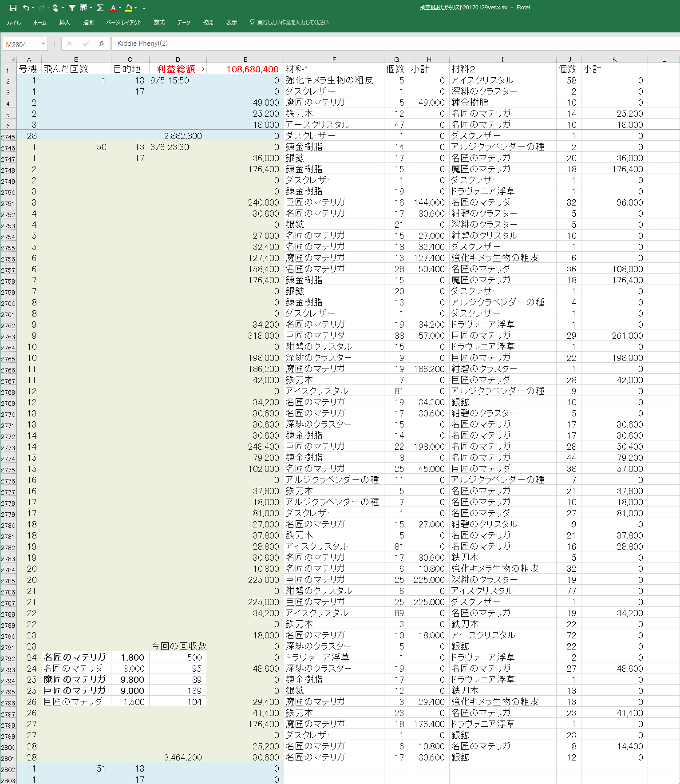Open the fill color dropdown arrow

click(135, 8)
